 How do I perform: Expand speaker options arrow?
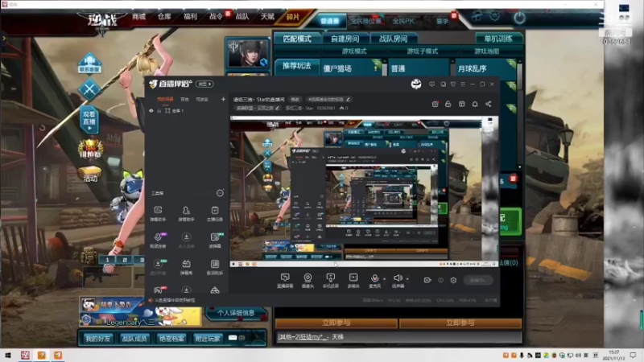click(407, 278)
